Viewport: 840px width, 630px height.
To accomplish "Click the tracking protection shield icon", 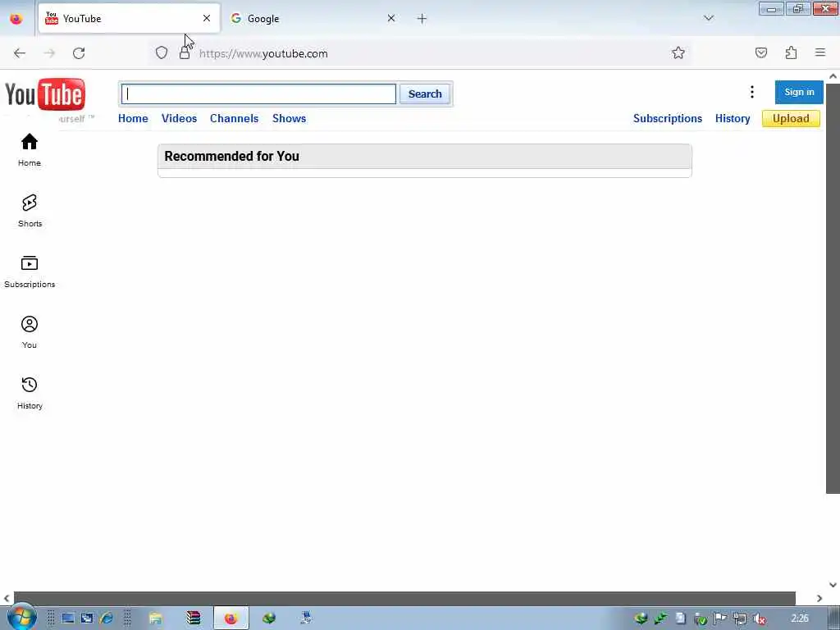I will [x=162, y=53].
